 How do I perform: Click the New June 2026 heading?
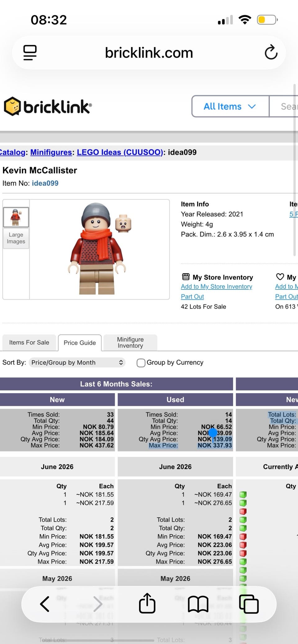tap(57, 467)
